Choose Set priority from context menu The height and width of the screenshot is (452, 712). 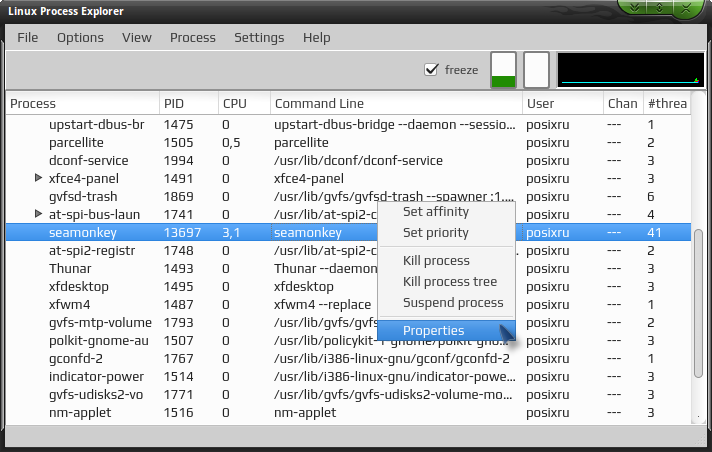436,233
